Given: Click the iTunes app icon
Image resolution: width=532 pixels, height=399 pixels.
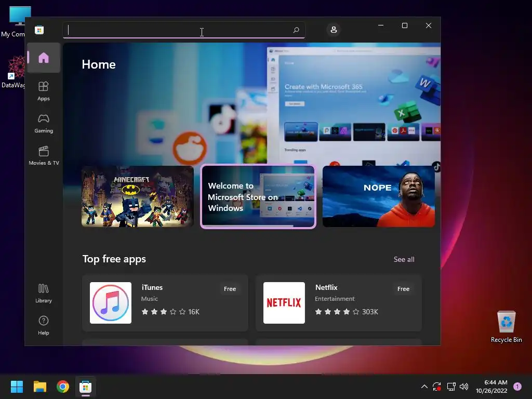Looking at the screenshot, I should coord(111,303).
